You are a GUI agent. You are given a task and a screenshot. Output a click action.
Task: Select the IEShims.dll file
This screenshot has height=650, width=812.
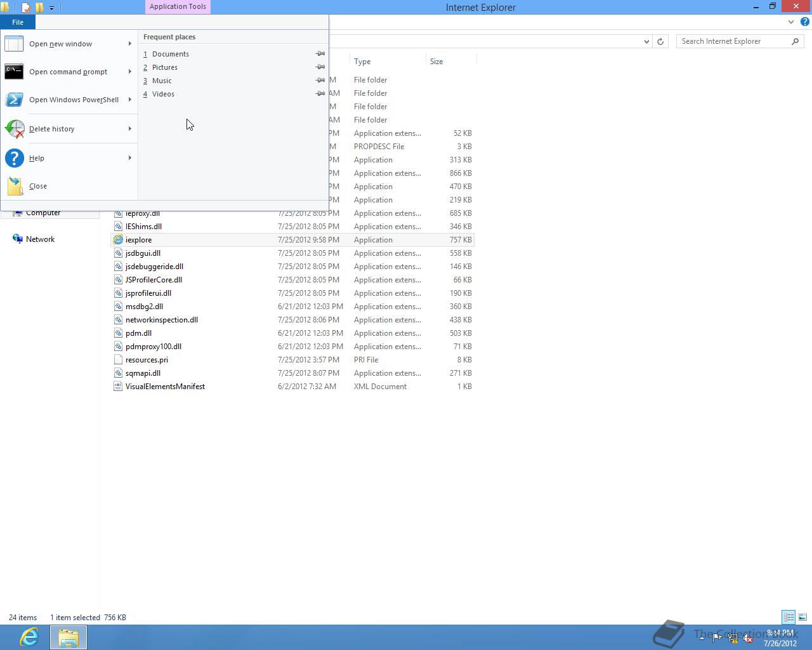point(143,227)
